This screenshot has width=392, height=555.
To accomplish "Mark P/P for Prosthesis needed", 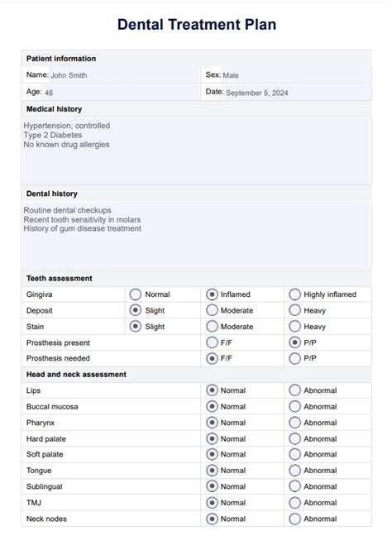I will (294, 358).
